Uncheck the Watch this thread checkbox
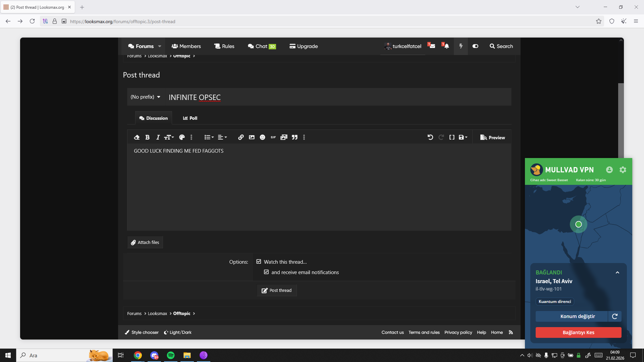 click(259, 262)
